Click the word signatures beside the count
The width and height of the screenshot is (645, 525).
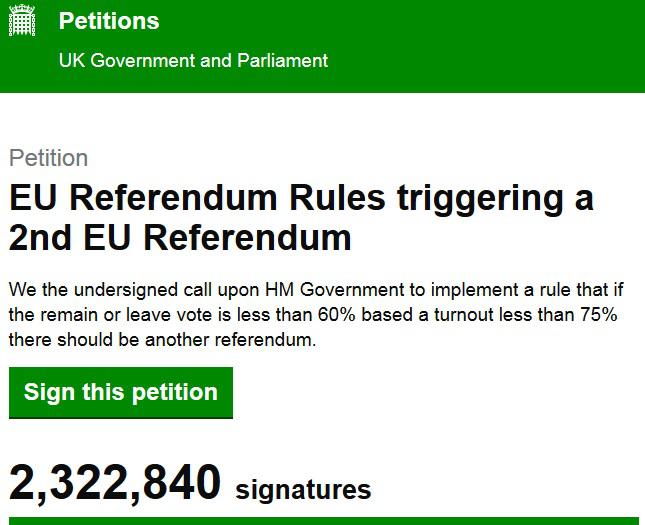[x=303, y=490]
